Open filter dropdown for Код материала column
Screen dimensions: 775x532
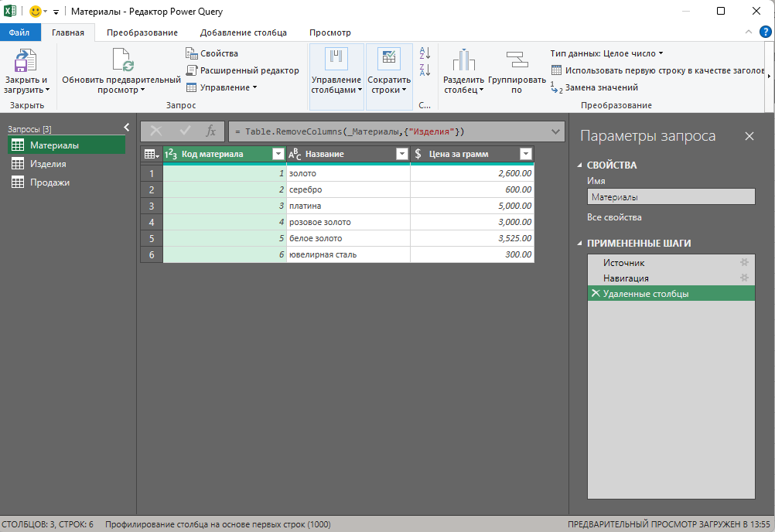pyautogui.click(x=278, y=154)
